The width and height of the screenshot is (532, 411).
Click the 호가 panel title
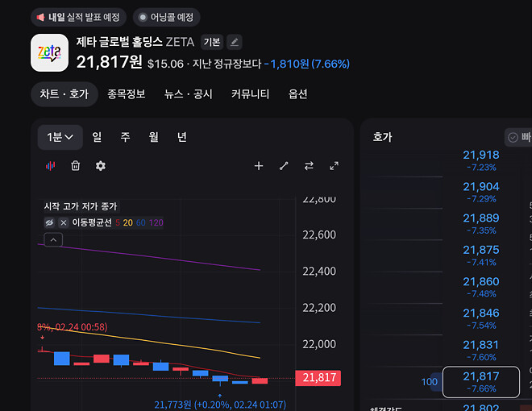tap(382, 137)
